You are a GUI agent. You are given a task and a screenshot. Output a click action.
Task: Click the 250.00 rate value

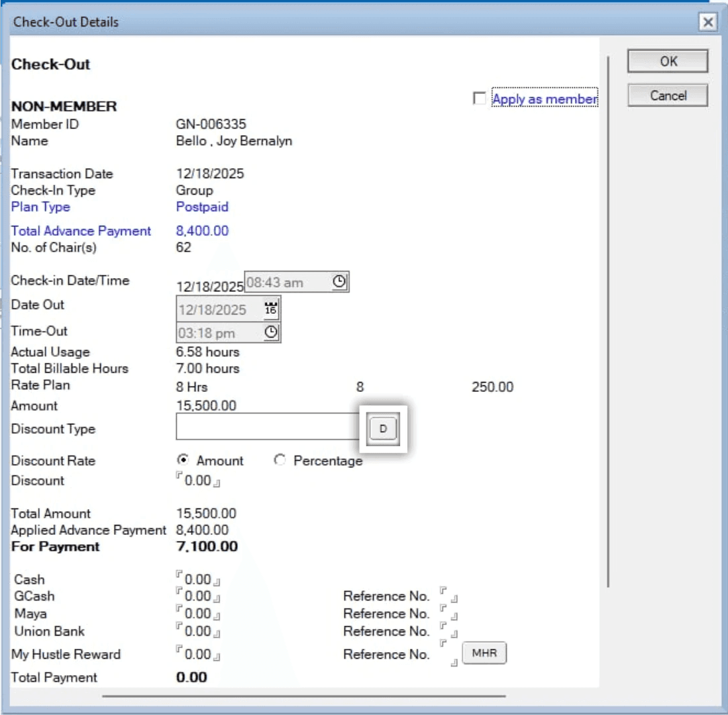coord(493,387)
